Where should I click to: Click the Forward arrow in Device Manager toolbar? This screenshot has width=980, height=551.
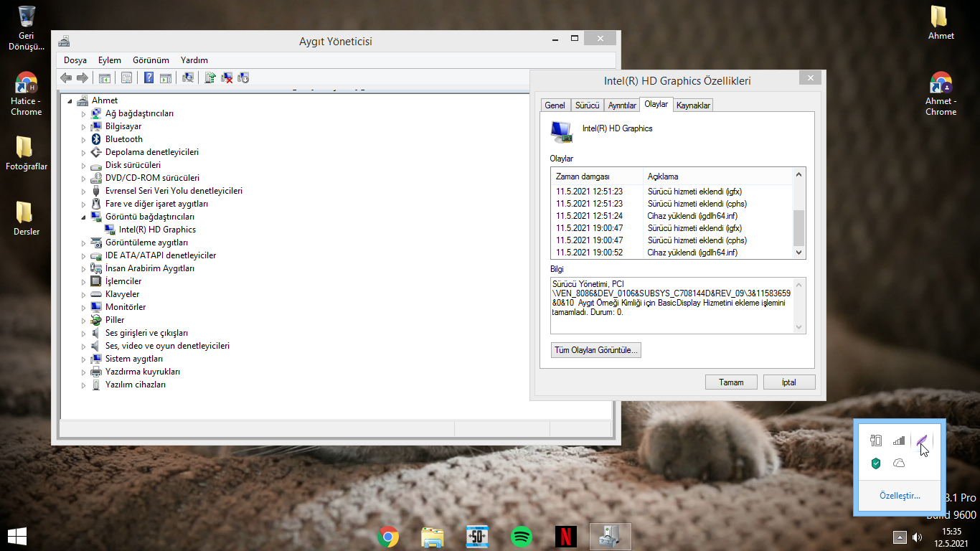coord(83,77)
